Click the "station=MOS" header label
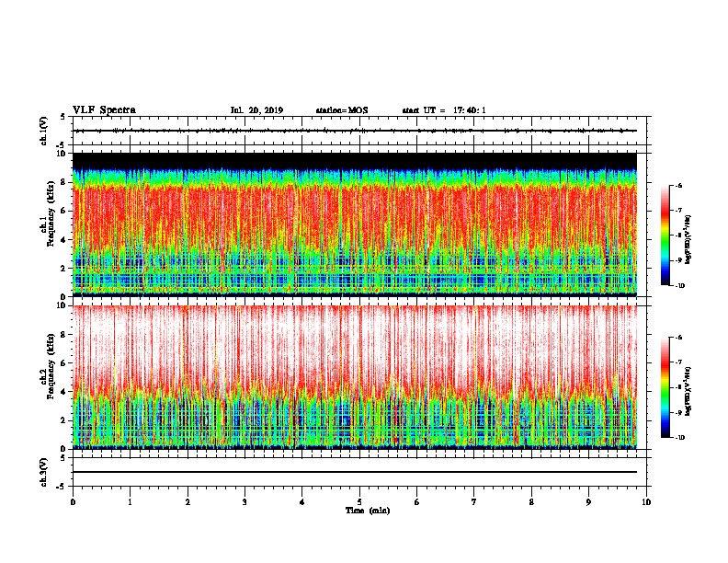 click(342, 110)
